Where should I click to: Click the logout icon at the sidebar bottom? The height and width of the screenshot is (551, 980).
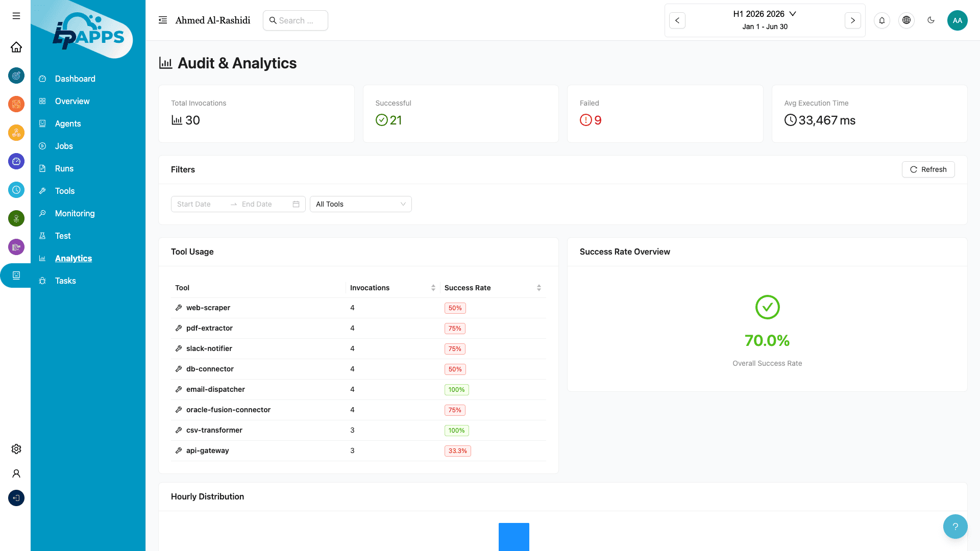[16, 498]
